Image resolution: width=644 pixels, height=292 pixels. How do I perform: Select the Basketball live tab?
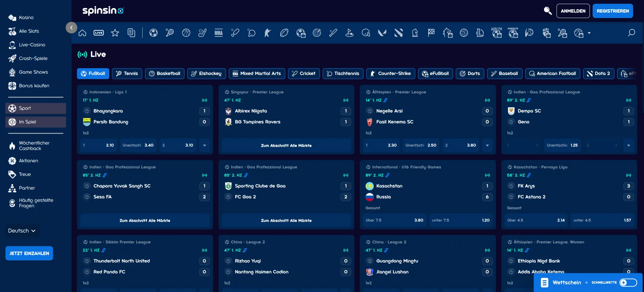165,74
